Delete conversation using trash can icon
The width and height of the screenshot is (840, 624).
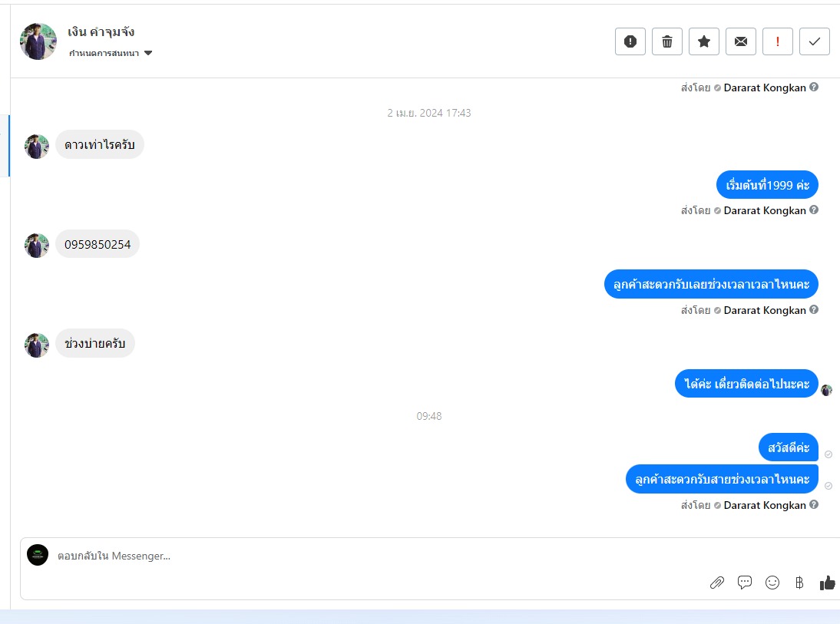tap(667, 41)
